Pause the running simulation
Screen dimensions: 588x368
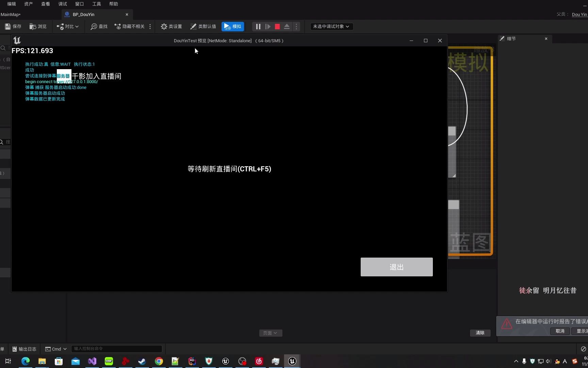coord(258,27)
